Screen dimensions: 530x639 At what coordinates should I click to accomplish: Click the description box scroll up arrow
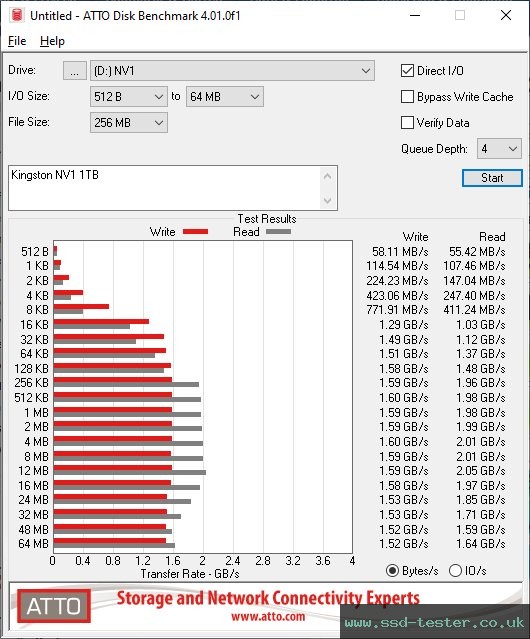[x=328, y=176]
